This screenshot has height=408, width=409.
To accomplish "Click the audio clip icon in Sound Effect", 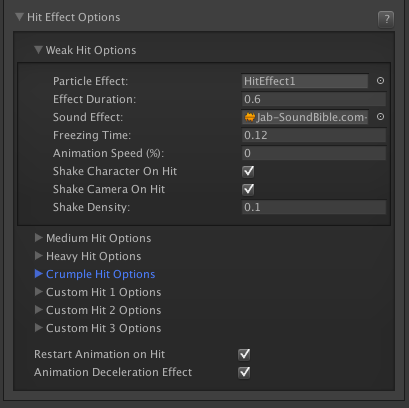I will coord(250,117).
